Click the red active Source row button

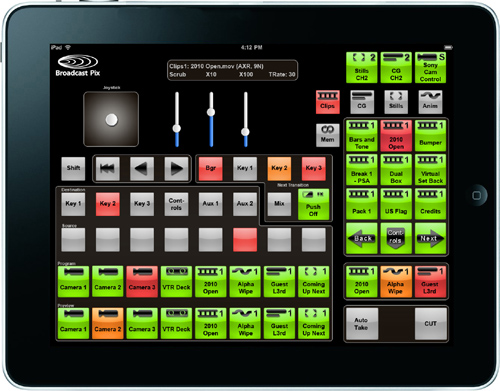(245, 240)
